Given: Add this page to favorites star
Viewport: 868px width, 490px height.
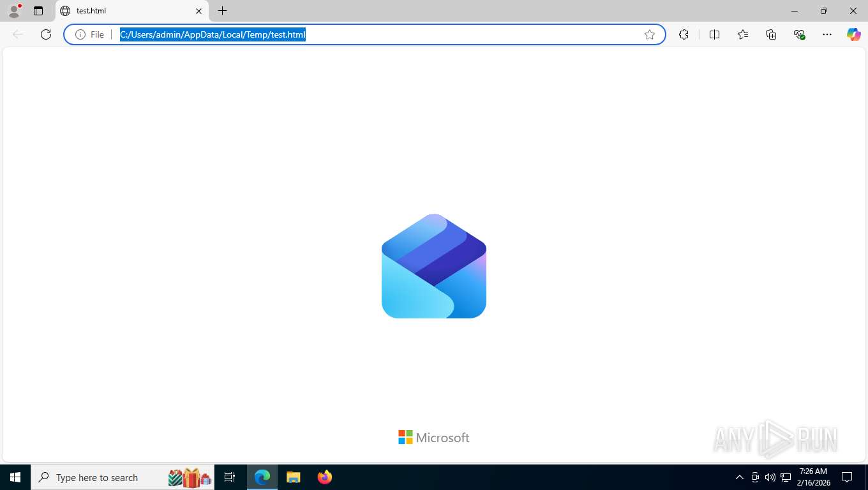Looking at the screenshot, I should pos(650,34).
